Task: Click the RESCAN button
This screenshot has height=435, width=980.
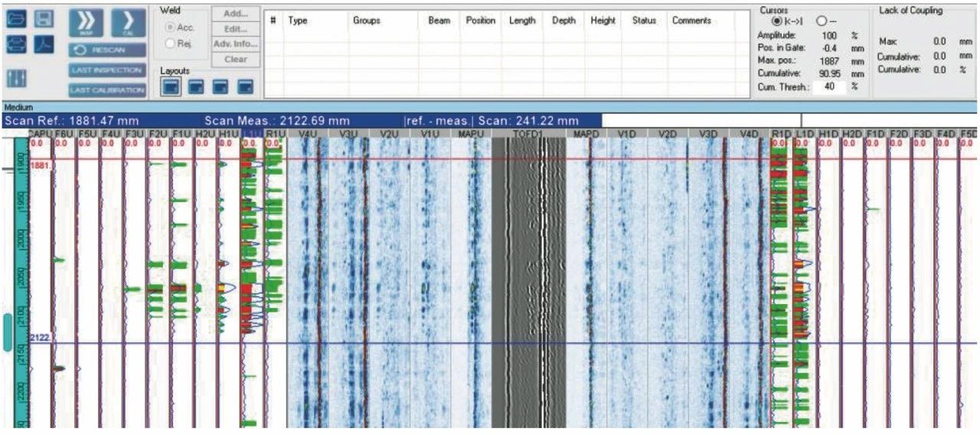Action: coord(106,50)
